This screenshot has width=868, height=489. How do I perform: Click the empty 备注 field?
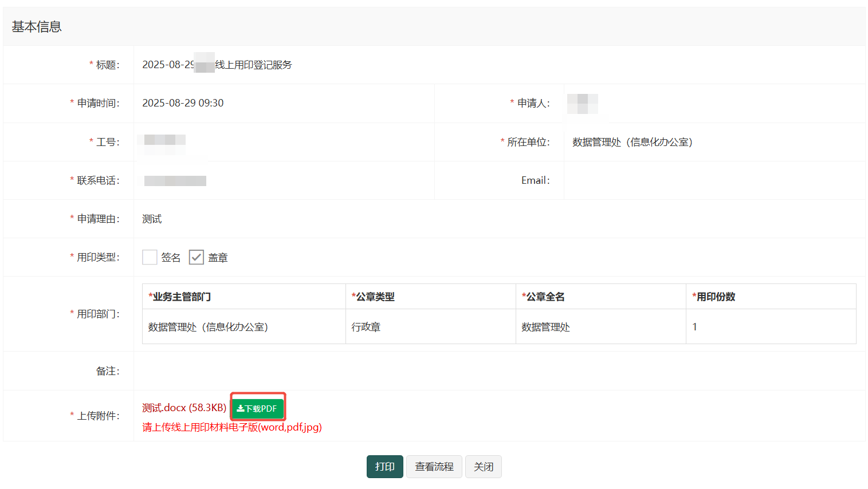point(498,371)
